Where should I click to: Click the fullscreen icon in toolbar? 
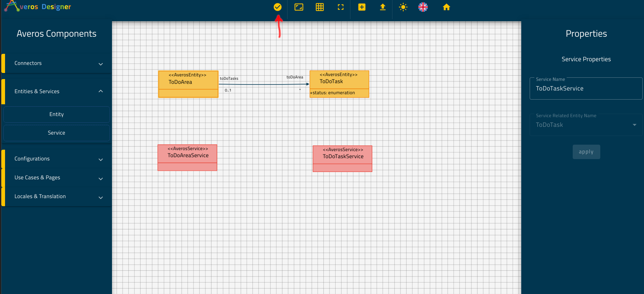tap(341, 7)
